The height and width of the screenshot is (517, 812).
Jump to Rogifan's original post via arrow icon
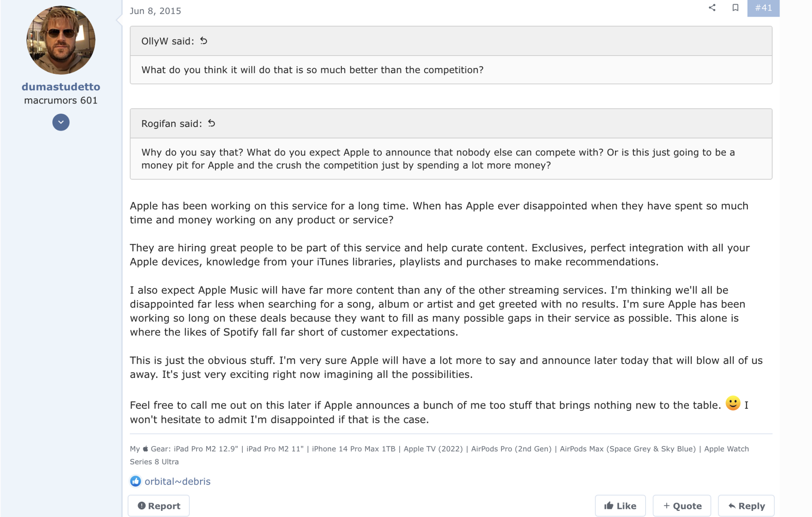coord(212,123)
